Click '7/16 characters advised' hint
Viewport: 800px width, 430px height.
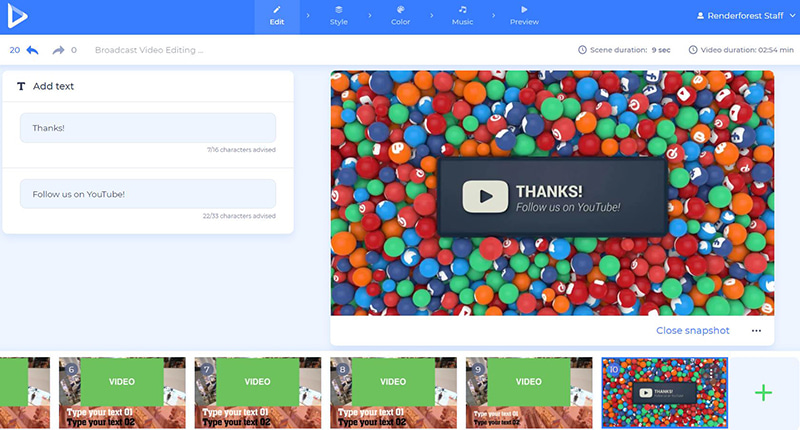(241, 150)
